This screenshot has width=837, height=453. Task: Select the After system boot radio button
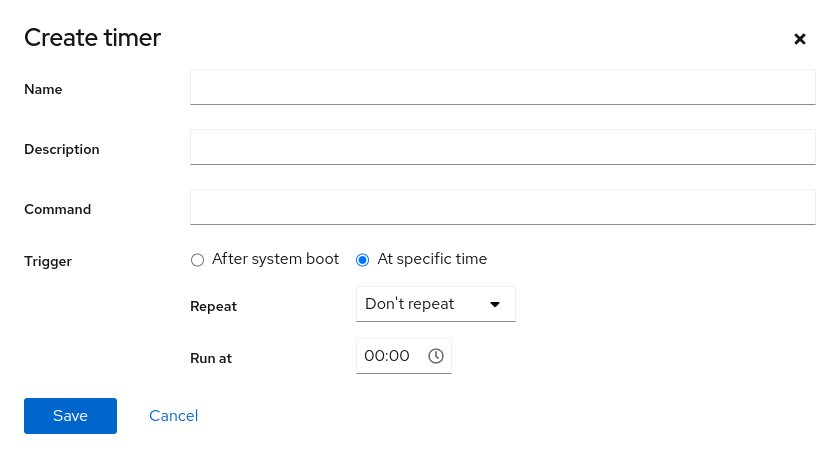click(197, 260)
